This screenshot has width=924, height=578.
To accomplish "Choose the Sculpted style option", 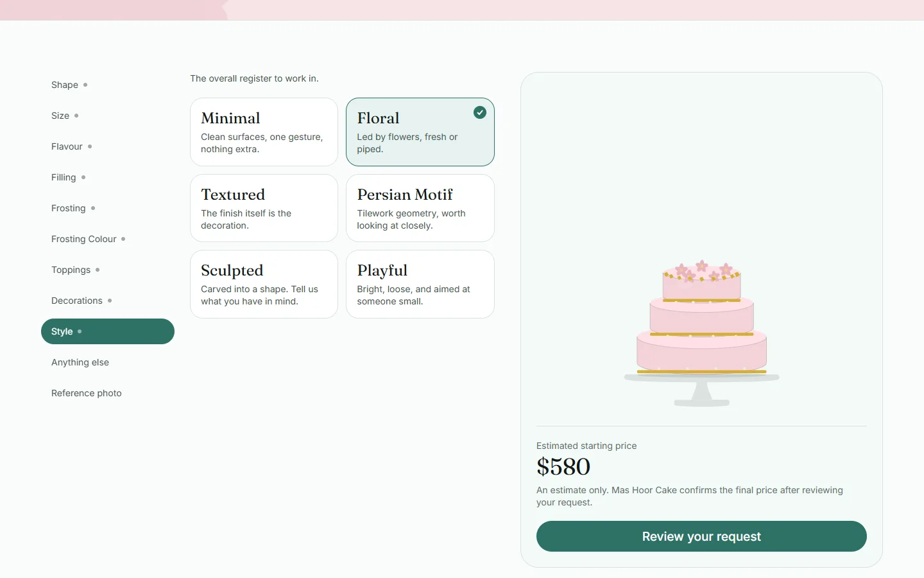I will pos(264,284).
